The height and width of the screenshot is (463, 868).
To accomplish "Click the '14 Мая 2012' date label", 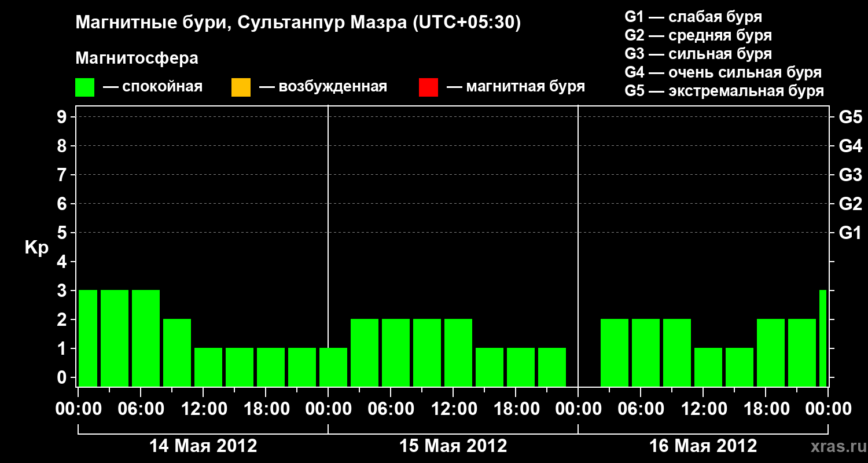I will click(x=203, y=446).
